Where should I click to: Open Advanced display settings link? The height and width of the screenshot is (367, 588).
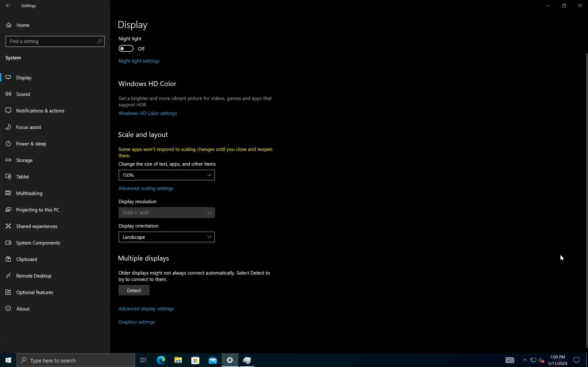(x=146, y=309)
